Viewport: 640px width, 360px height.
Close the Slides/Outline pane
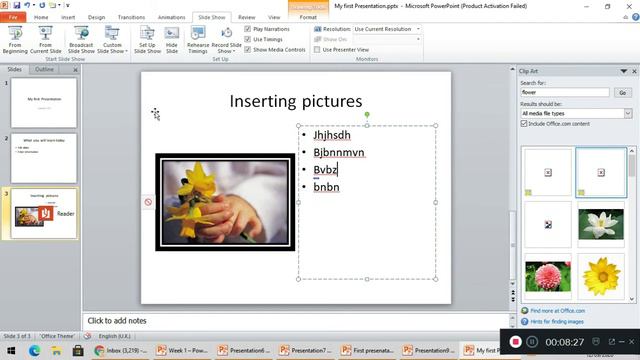pos(75,70)
